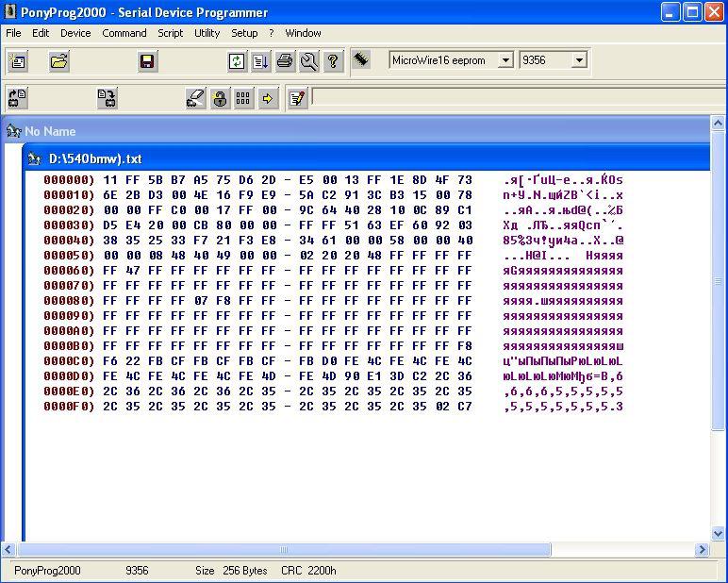728x583 pixels.
Task: Click the No Name window horse icon
Action: [14, 131]
